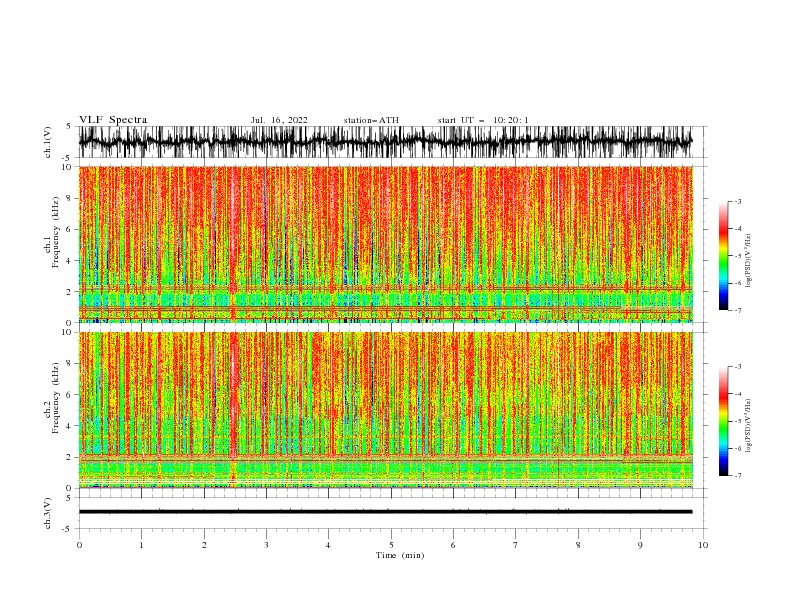Screen dimensions: 792x612
Task: Click the ch.1 spectrogram panel
Action: tap(386, 244)
